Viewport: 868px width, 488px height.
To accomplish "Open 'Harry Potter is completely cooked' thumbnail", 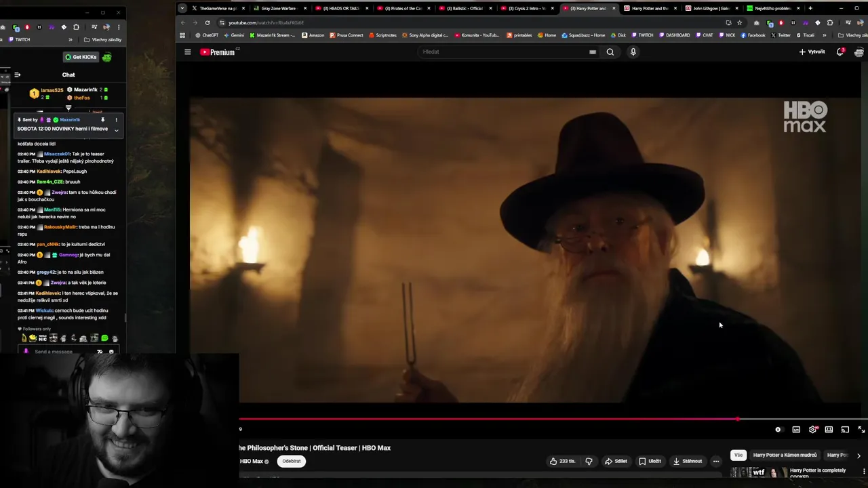I will [x=758, y=472].
